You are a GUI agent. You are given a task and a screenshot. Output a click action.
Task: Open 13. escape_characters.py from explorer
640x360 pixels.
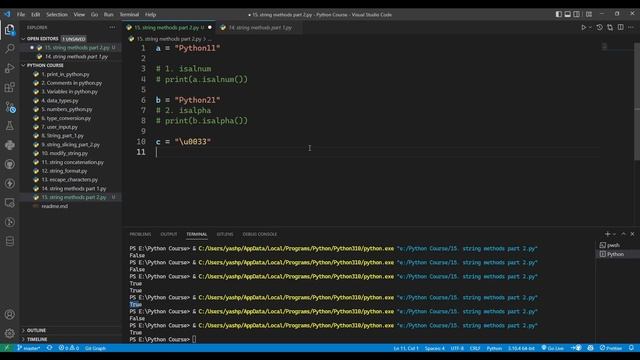(69, 180)
